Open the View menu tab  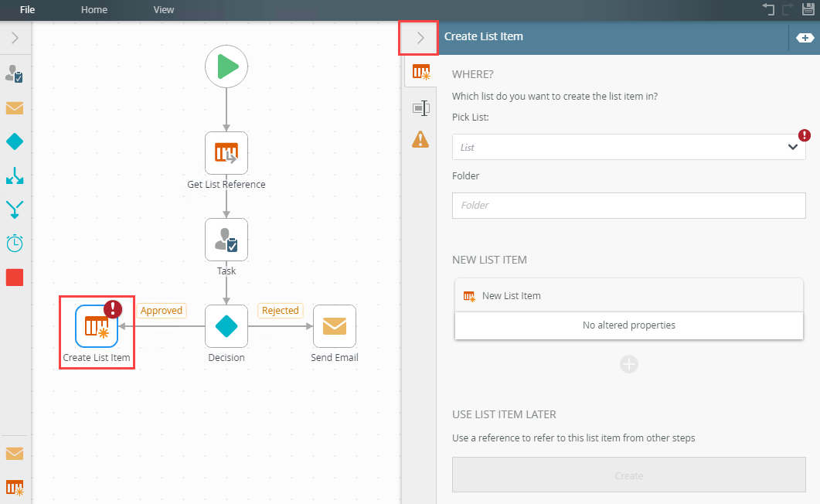click(164, 10)
